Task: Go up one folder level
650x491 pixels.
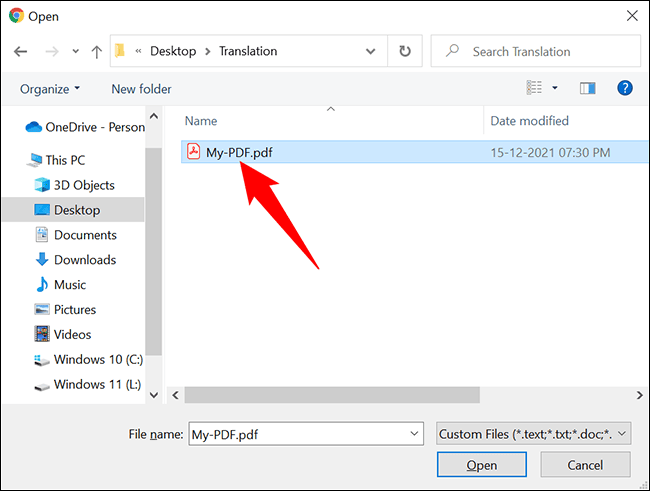Action: pos(97,51)
